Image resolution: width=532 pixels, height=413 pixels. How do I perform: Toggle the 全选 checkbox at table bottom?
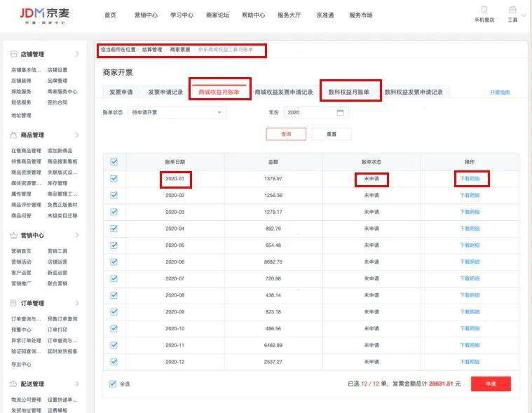(113, 384)
